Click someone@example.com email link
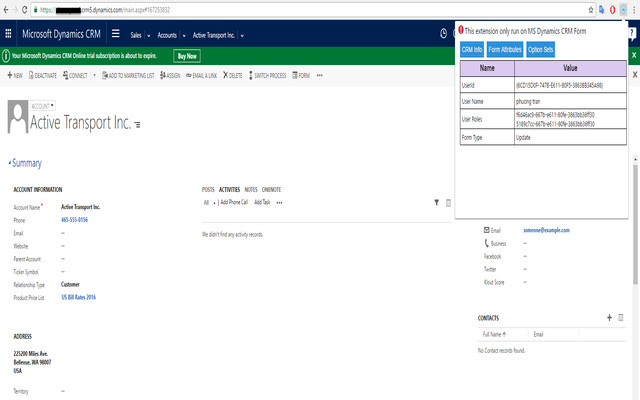 (546, 230)
